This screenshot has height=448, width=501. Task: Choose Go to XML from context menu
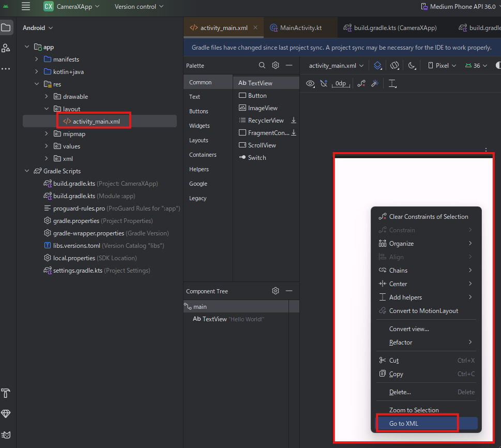point(404,423)
